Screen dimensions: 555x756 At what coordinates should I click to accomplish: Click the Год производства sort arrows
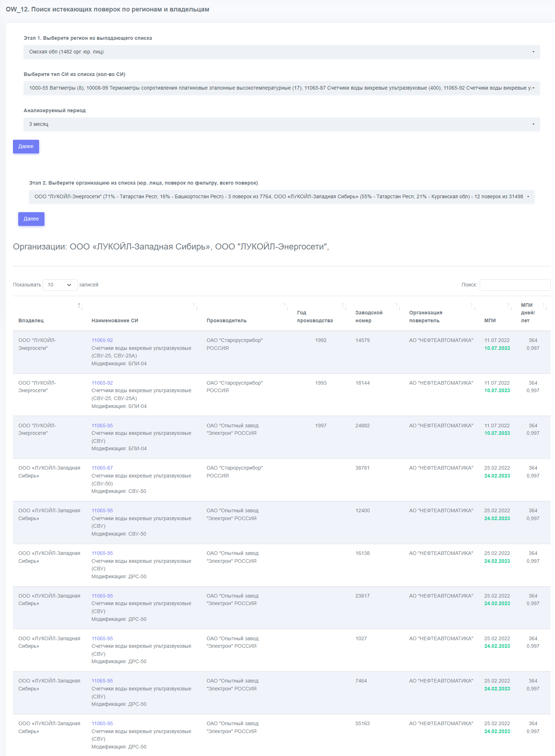coord(344,306)
